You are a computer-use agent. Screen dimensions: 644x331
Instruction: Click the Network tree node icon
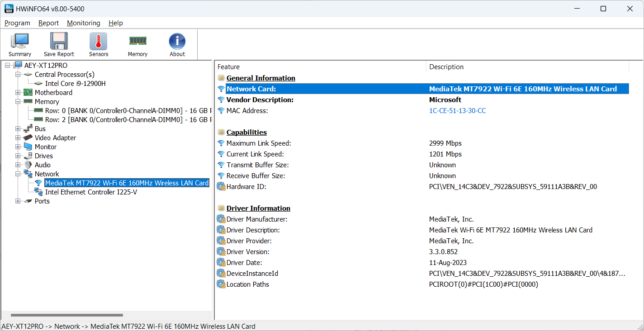(x=28, y=174)
